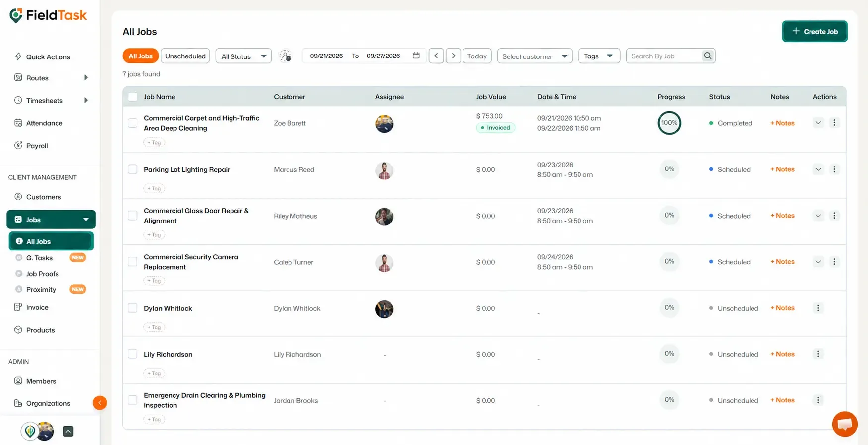Screen dimensions: 868x445
Task: Expand row details for Commercial Carpet job
Action: tap(818, 123)
